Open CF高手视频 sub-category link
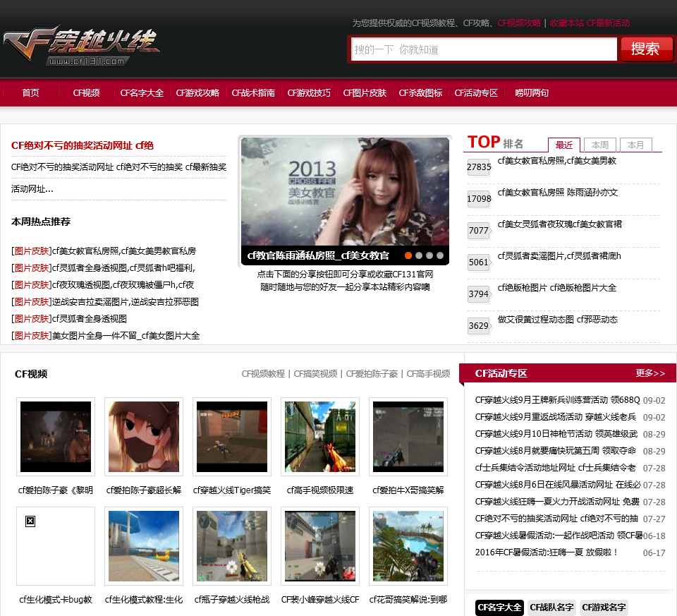Image resolution: width=677 pixels, height=616 pixels. pyautogui.click(x=428, y=374)
